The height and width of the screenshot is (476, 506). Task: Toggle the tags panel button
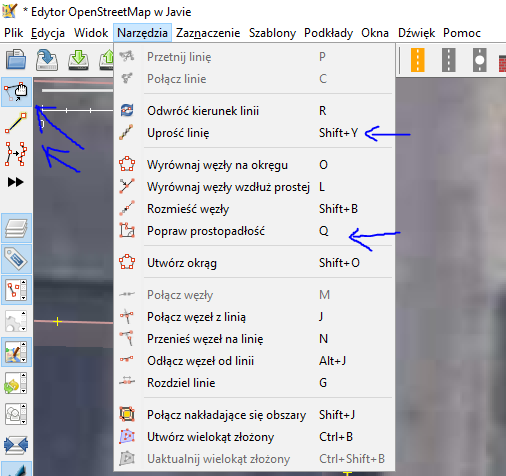coord(16,259)
